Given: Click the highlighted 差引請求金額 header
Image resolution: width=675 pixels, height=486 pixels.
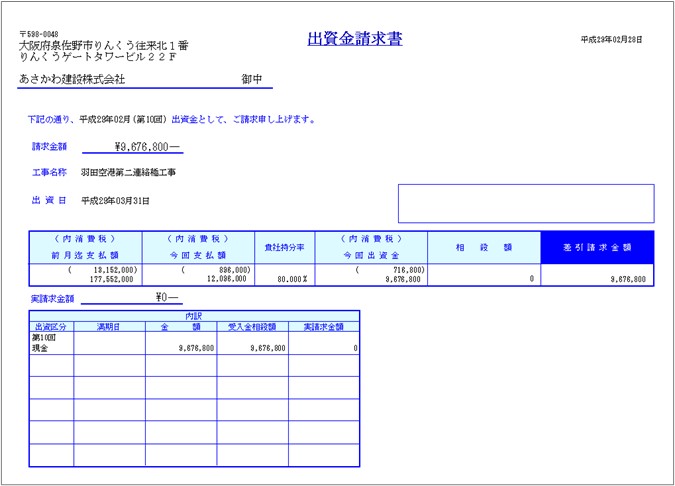Looking at the screenshot, I should pos(597,247).
